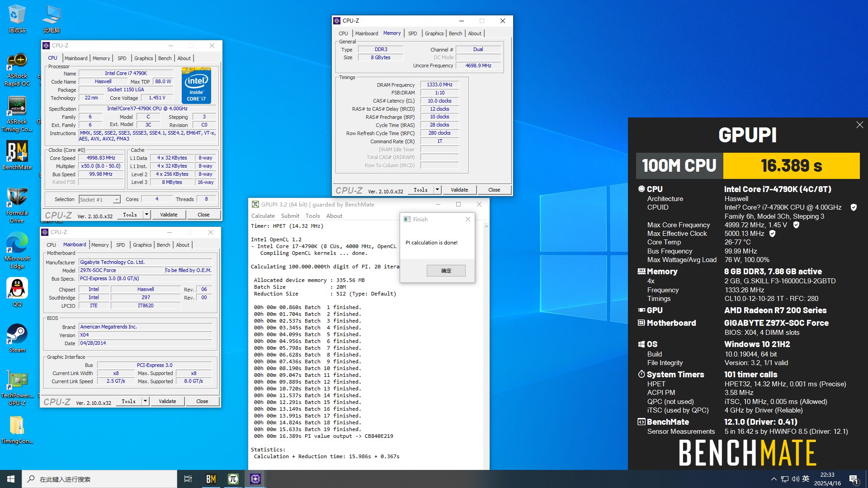Click the 16.389 s score banner

click(791, 166)
